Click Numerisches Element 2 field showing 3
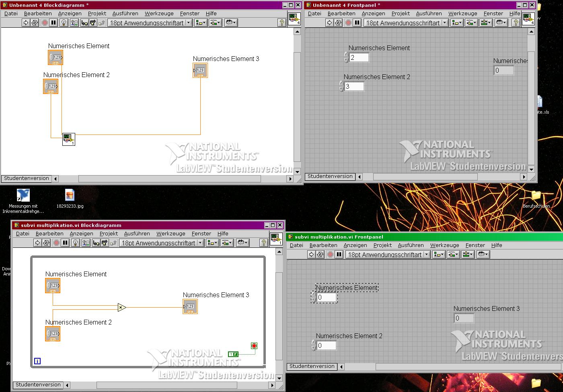 point(354,86)
